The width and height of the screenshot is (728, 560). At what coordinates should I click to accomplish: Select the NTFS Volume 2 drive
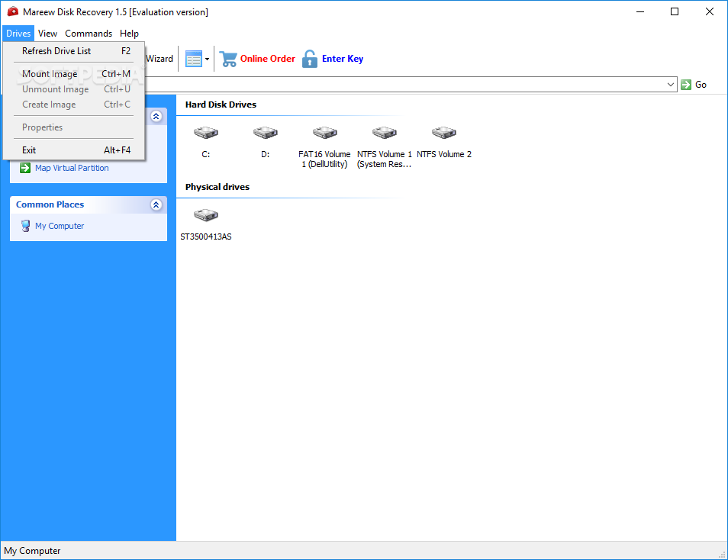444,133
